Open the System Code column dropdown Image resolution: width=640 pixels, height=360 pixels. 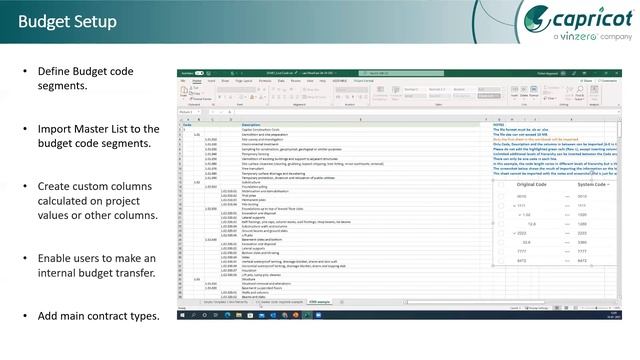tap(608, 185)
